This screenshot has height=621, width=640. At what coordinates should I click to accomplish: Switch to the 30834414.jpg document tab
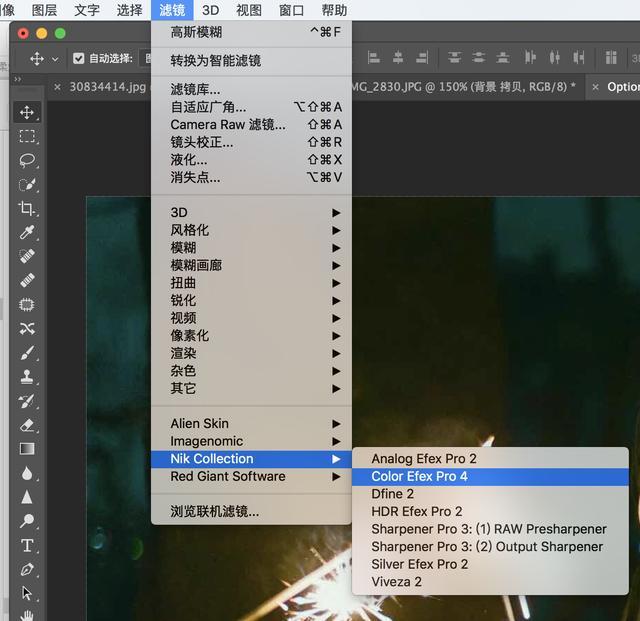tap(107, 87)
